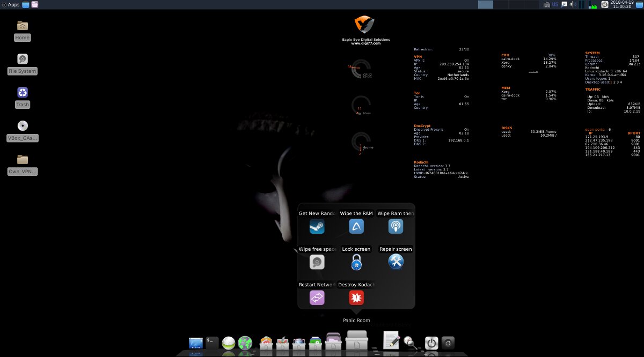644x357 pixels.
Task: Open the terminal from the dock
Action: 212,343
